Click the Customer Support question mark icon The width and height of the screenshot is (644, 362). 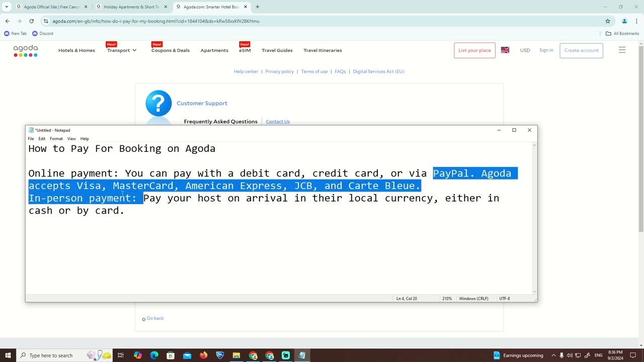[x=158, y=103]
